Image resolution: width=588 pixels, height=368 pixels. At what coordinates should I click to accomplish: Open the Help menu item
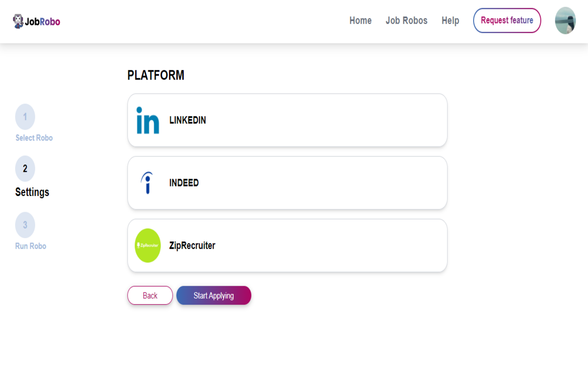[x=450, y=21]
